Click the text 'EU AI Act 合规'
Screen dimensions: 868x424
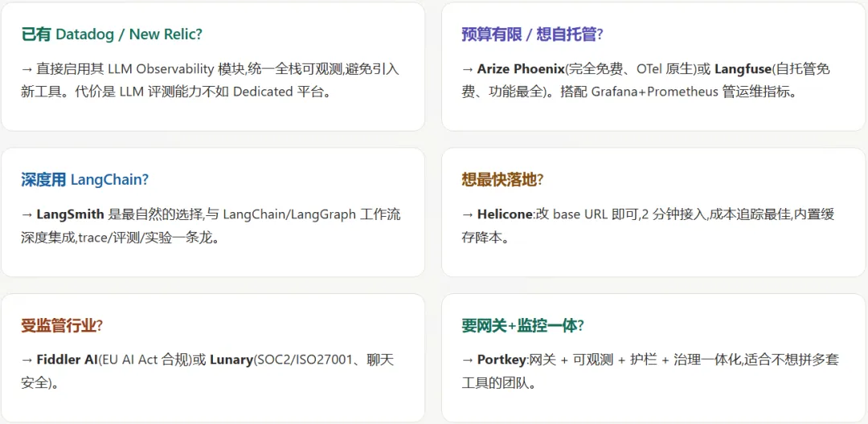point(145,360)
